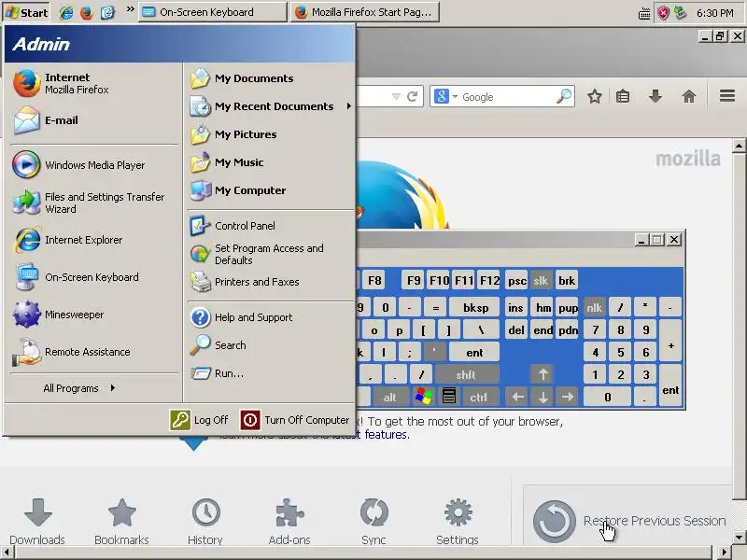Show bookmarks list icon in Firefox

(623, 97)
